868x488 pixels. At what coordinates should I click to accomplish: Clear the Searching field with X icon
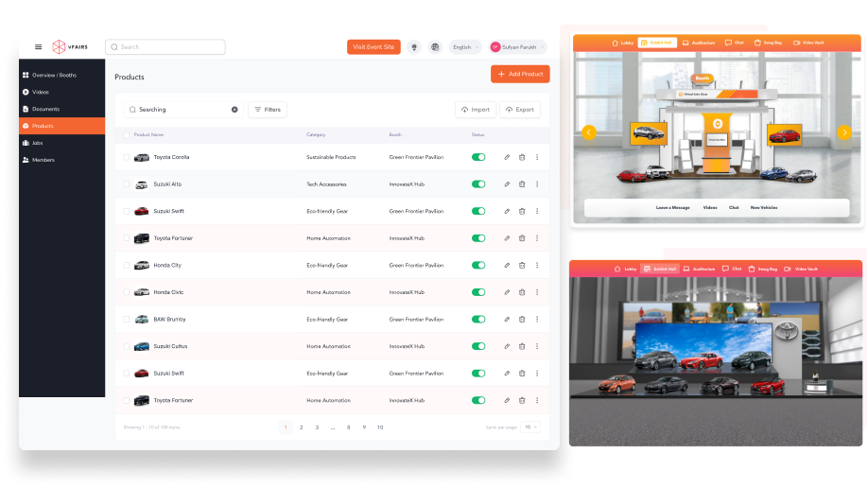point(234,110)
